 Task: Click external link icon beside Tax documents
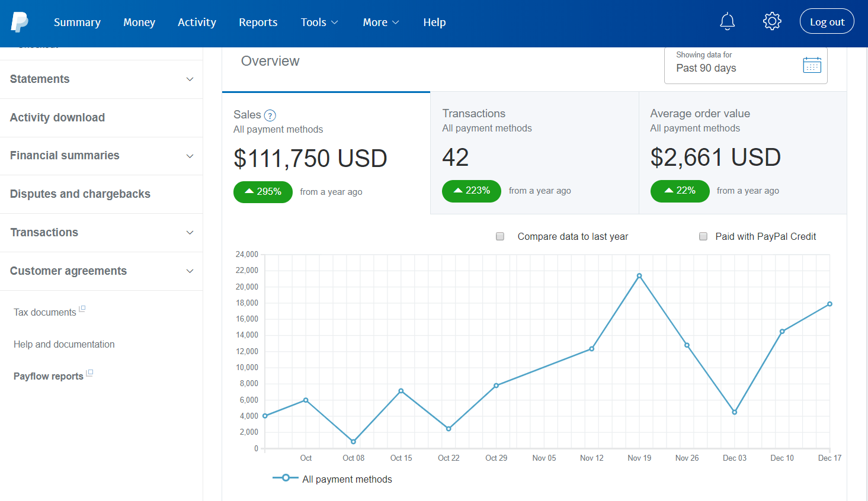coord(82,309)
